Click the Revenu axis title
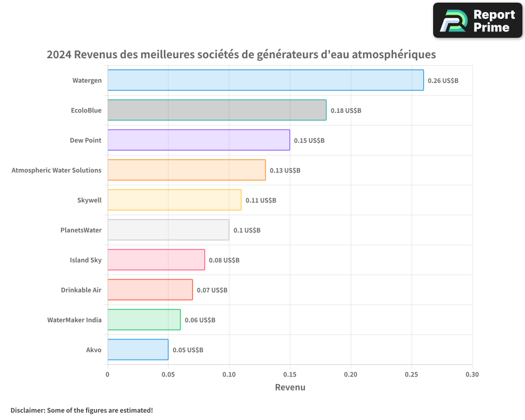 click(290, 387)
